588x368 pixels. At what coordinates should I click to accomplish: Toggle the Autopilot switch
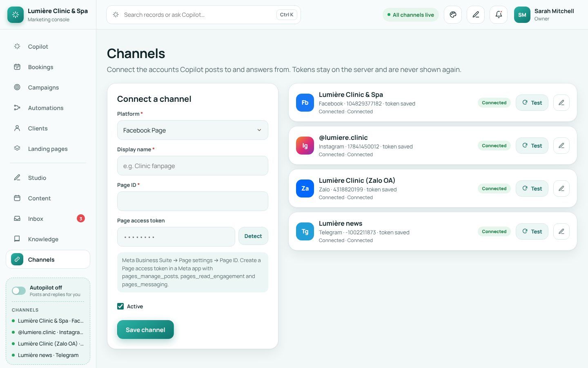click(19, 291)
